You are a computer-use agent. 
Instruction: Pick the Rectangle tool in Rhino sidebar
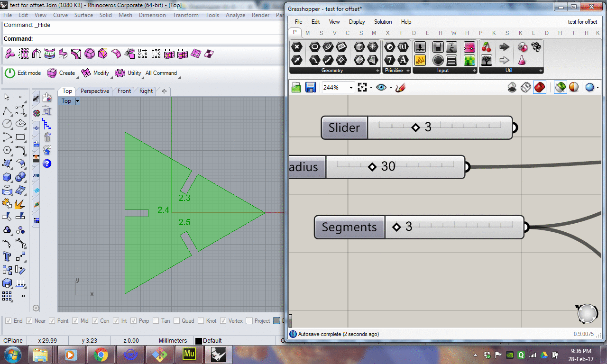(x=20, y=137)
